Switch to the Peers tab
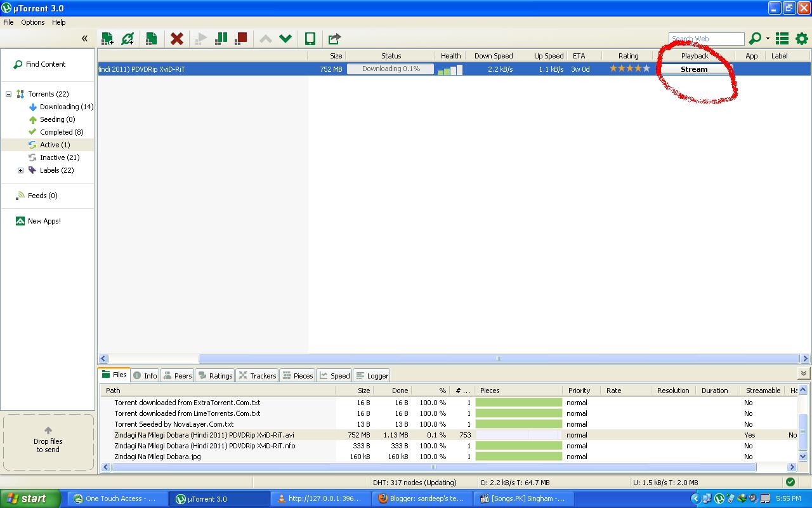 coord(178,375)
